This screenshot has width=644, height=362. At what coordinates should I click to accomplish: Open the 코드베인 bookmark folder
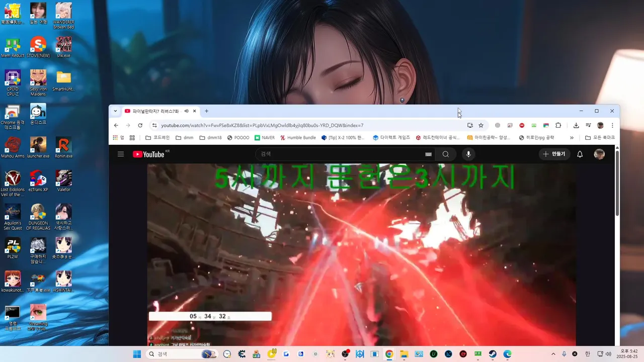coord(157,137)
